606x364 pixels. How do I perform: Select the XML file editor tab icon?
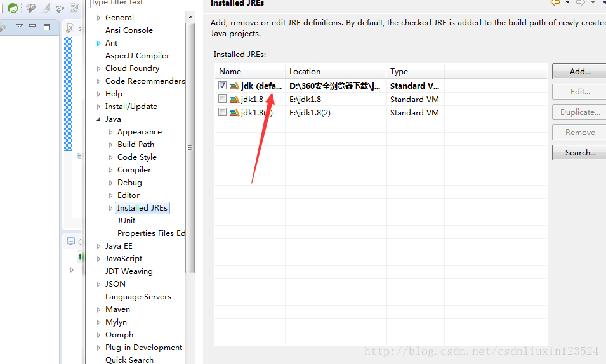(x=70, y=28)
